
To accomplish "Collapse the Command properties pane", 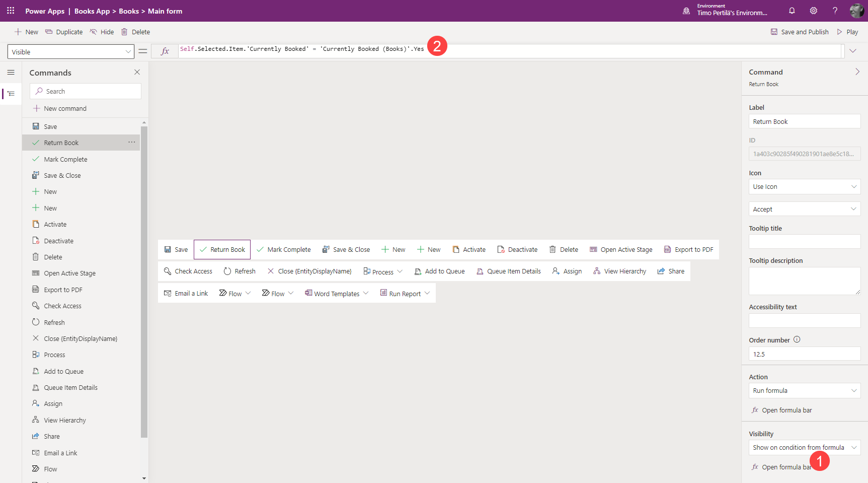I will (x=857, y=72).
